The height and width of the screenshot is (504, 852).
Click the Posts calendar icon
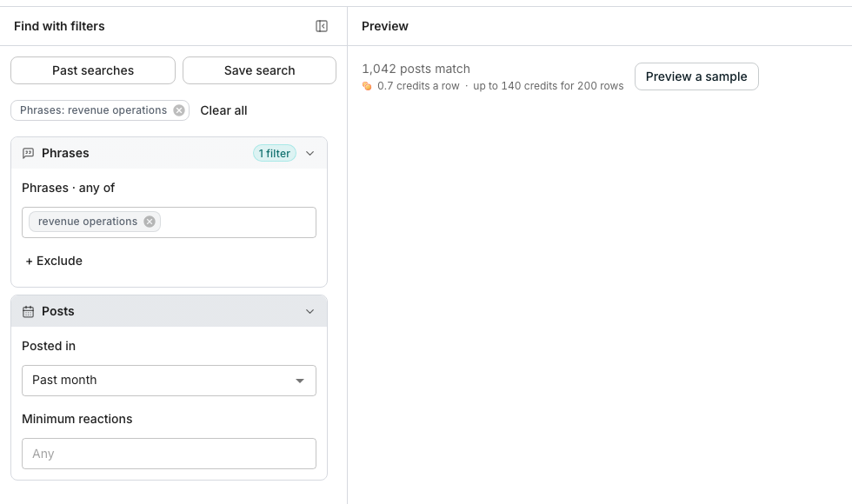(28, 312)
